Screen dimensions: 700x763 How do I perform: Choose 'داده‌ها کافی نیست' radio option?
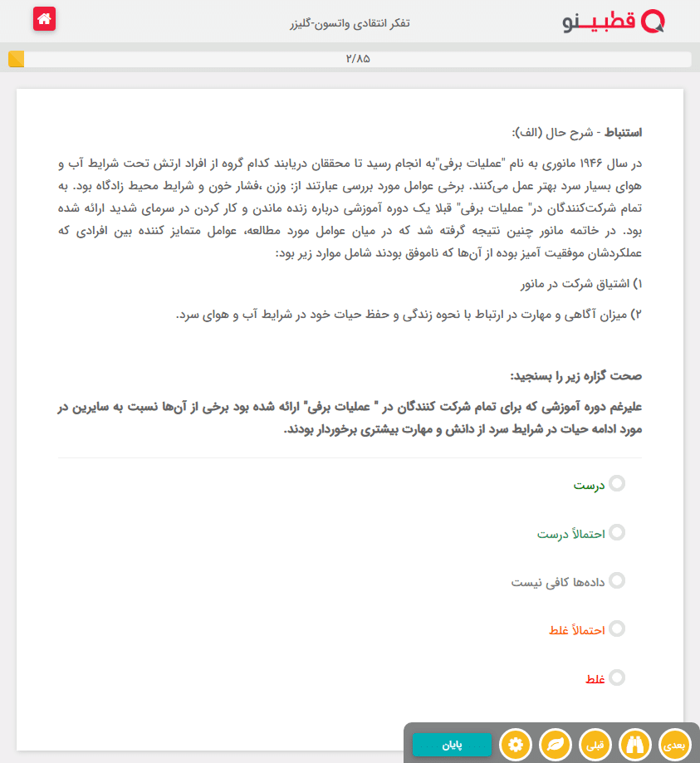[x=617, y=580]
